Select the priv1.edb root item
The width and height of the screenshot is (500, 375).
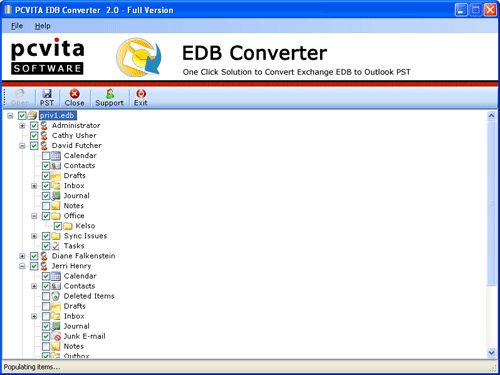[x=58, y=115]
